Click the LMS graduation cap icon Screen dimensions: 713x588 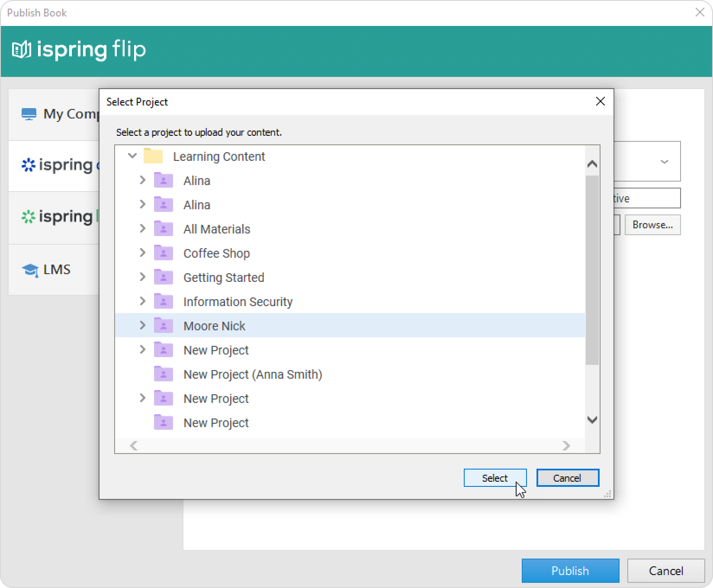coord(30,270)
